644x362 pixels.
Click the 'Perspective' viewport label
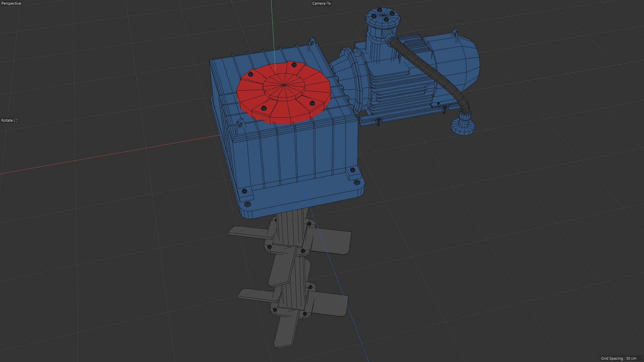pyautogui.click(x=11, y=3)
